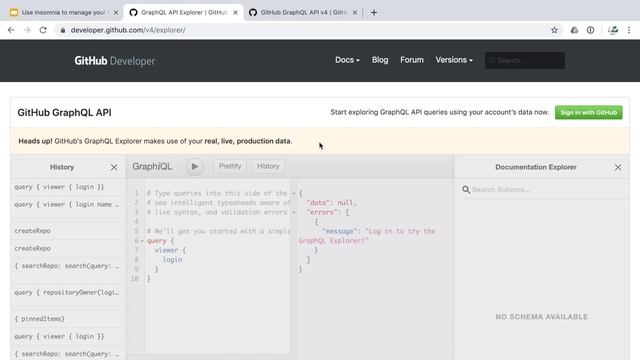Click the drive extension icon in toolbar
The image size is (640, 360).
click(x=574, y=30)
